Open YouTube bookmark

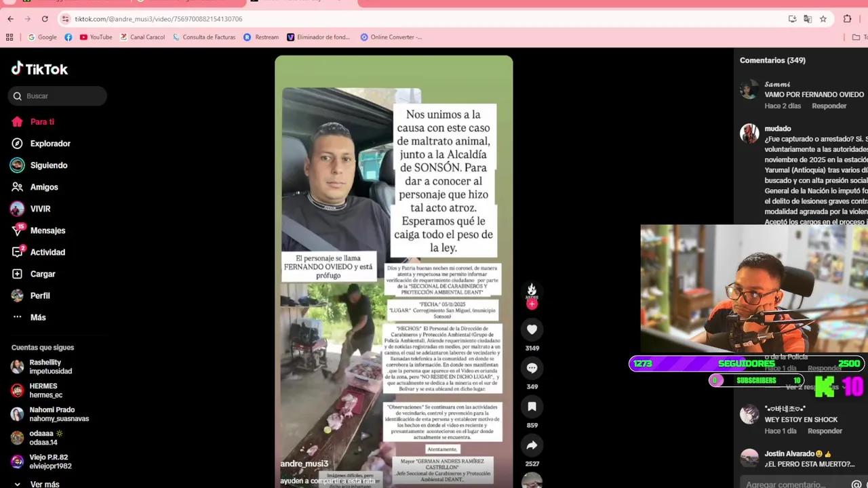coord(96,37)
